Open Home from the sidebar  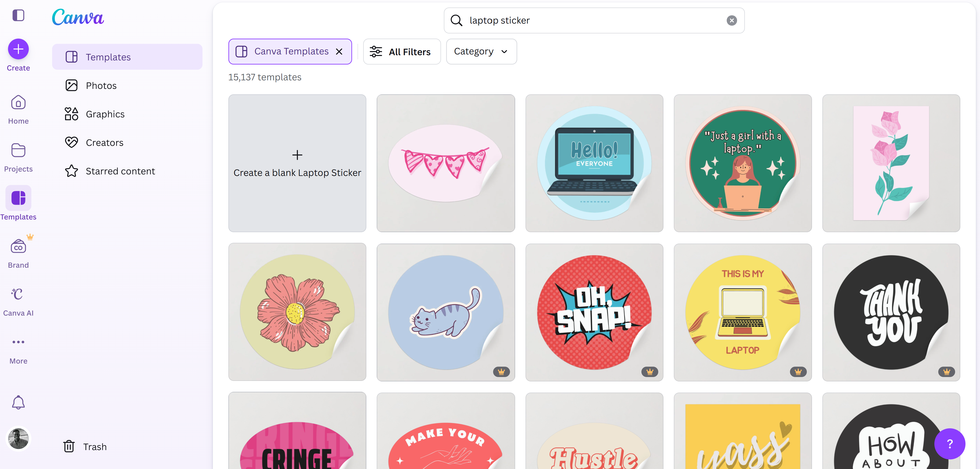[18, 110]
